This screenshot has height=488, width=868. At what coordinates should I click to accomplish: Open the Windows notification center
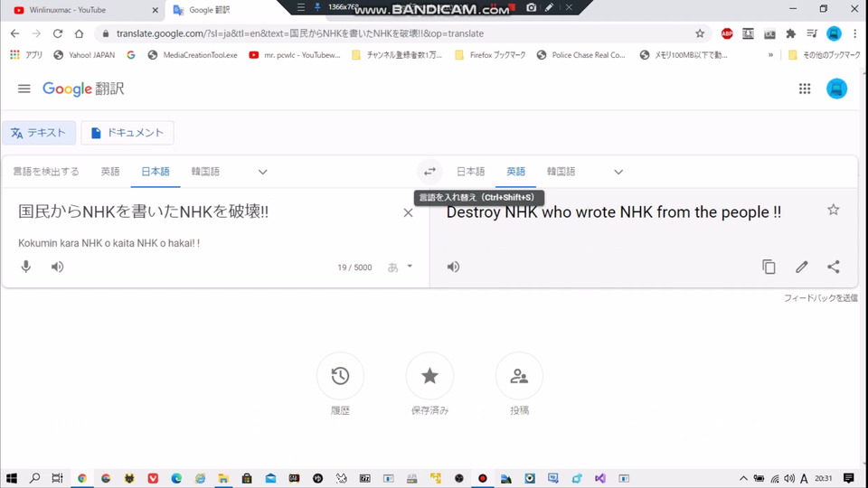[849, 478]
